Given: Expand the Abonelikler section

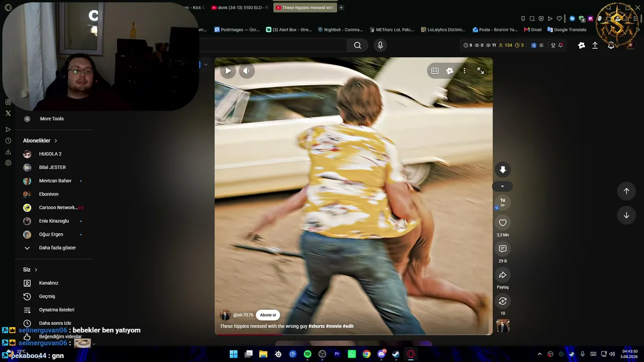Looking at the screenshot, I should 40,141.
